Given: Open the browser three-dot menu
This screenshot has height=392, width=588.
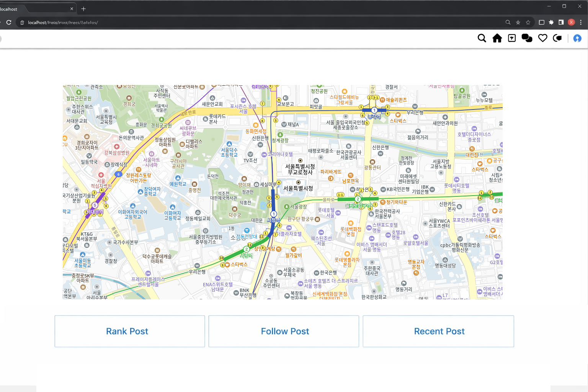Looking at the screenshot, I should tap(581, 22).
